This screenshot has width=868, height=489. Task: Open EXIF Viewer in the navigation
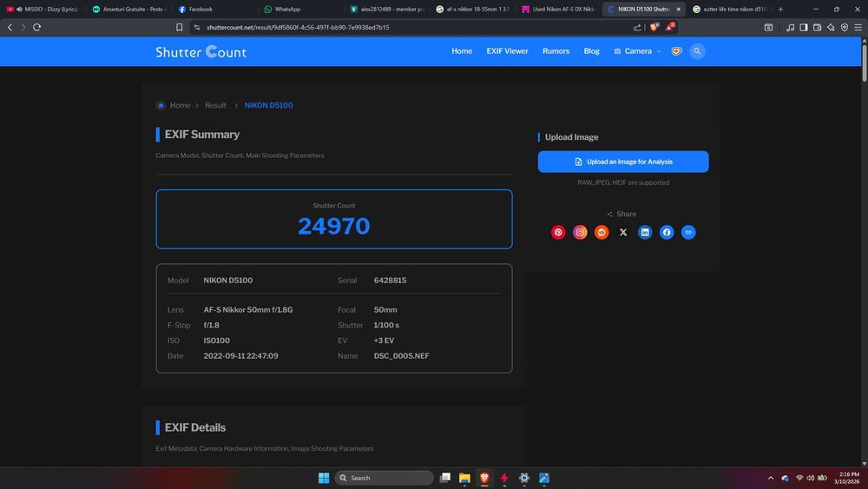(x=507, y=51)
